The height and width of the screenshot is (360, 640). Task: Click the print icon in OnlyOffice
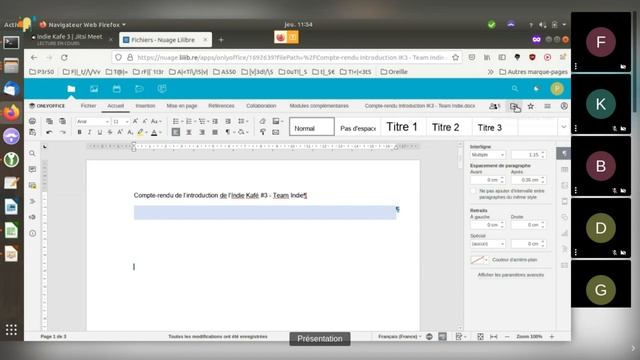click(32, 121)
